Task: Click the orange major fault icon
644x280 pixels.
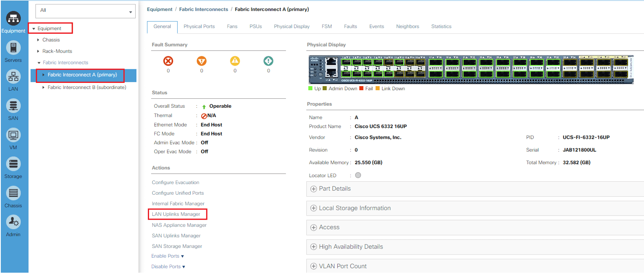Action: [x=202, y=61]
